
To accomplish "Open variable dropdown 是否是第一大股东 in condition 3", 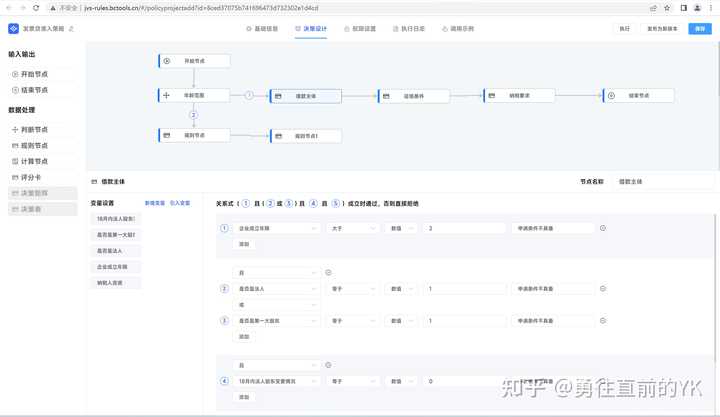I will coord(276,321).
